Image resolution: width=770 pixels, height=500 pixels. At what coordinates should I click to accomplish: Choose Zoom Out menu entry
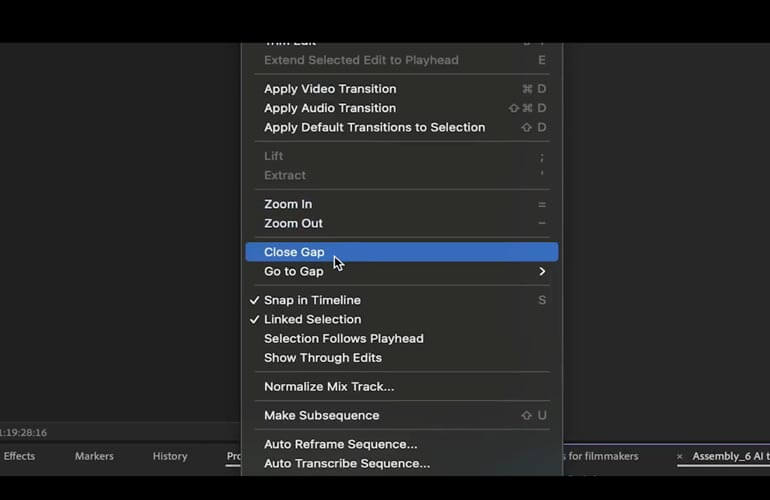402,223
